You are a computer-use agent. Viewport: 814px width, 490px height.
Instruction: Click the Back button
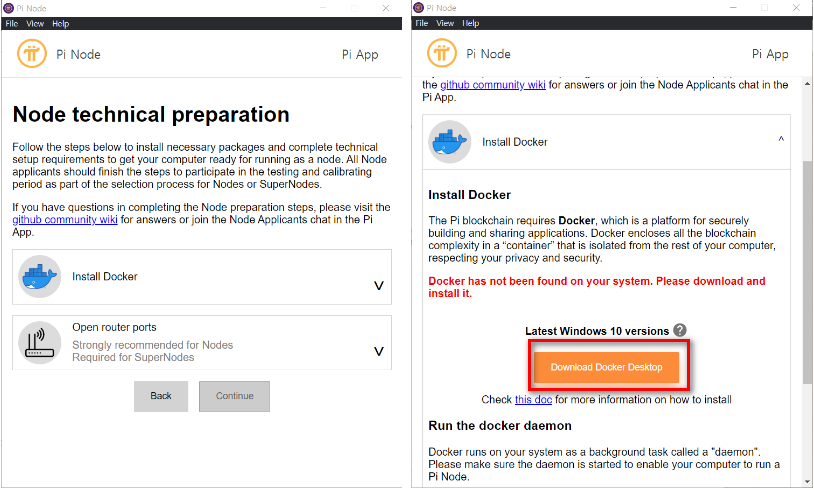161,396
